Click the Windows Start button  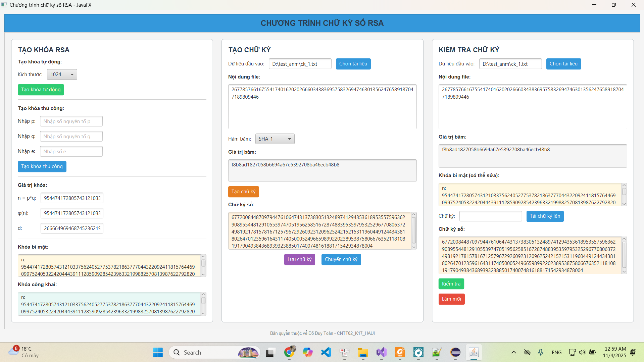click(x=158, y=352)
